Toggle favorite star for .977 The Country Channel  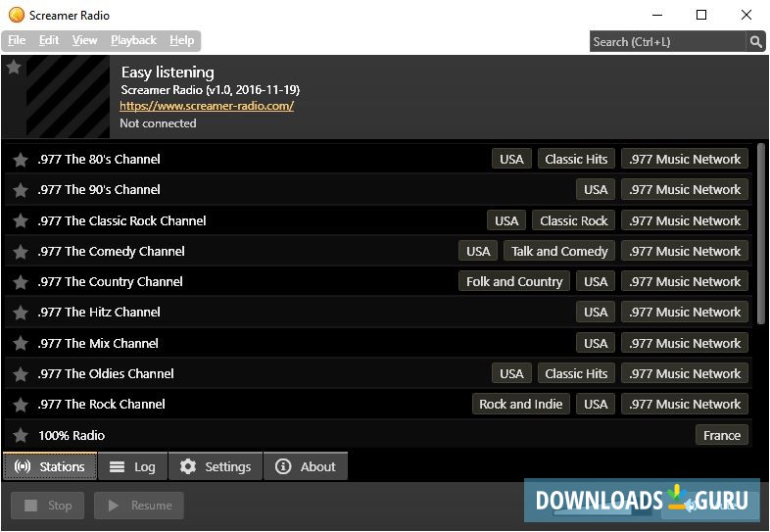[x=21, y=282]
